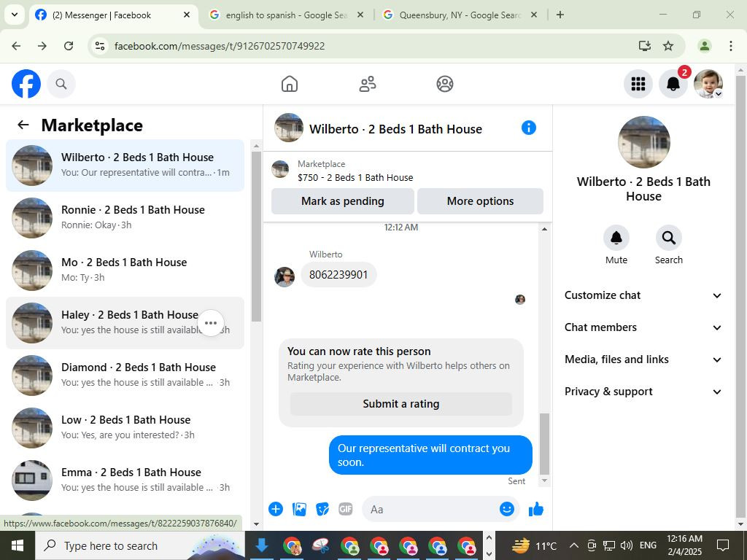Image resolution: width=747 pixels, height=560 pixels.
Task: Open the Friends icon in top navigation
Action: (368, 84)
